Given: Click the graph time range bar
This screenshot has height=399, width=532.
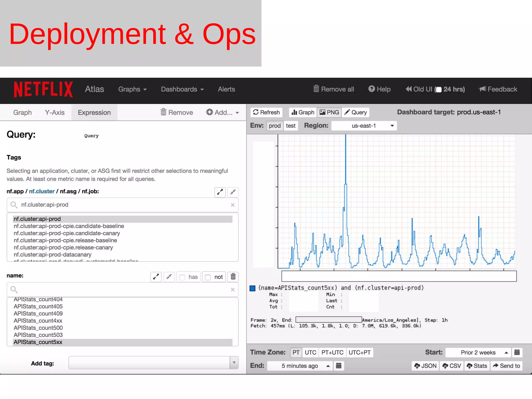Looking at the screenshot, I should 399,276.
